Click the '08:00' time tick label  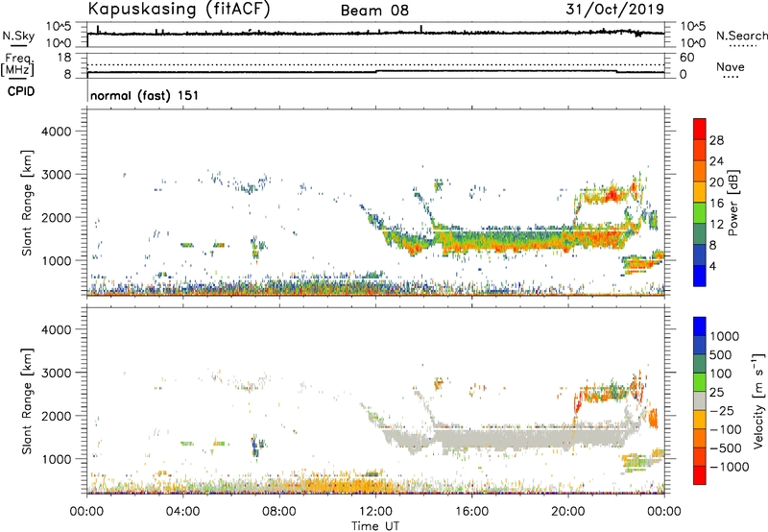click(279, 512)
